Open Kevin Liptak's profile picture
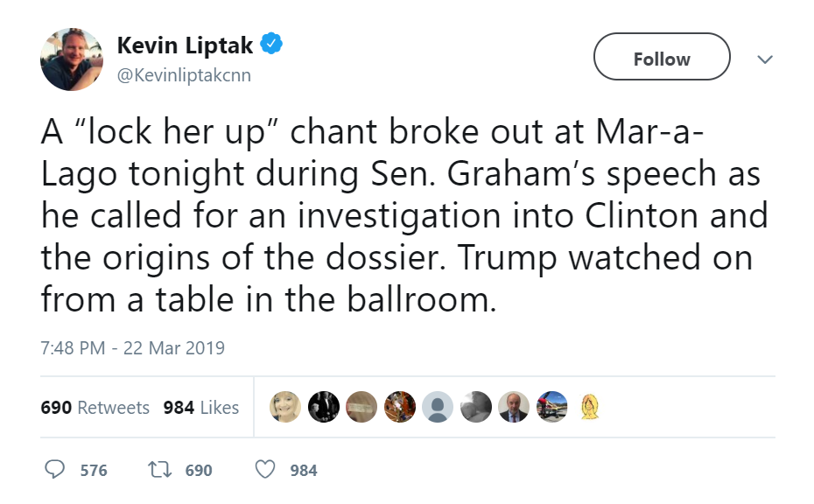 (72, 59)
